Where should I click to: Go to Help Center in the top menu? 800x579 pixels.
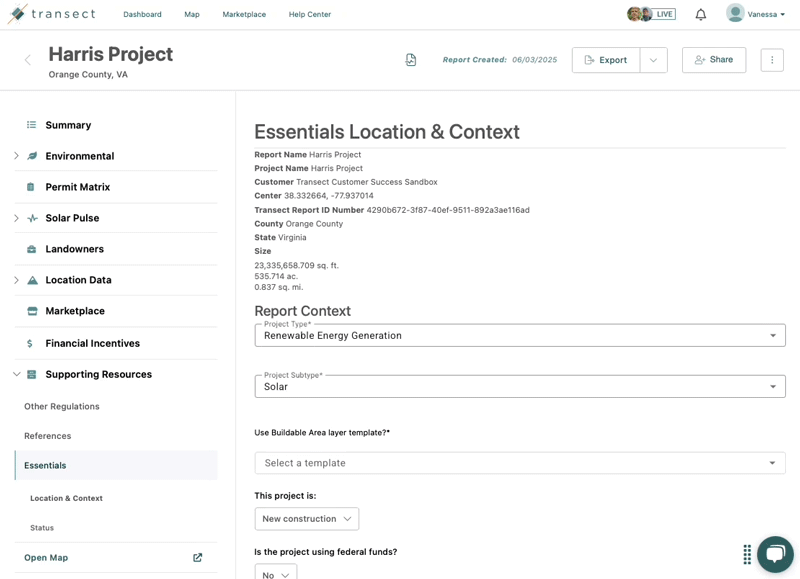click(x=310, y=14)
